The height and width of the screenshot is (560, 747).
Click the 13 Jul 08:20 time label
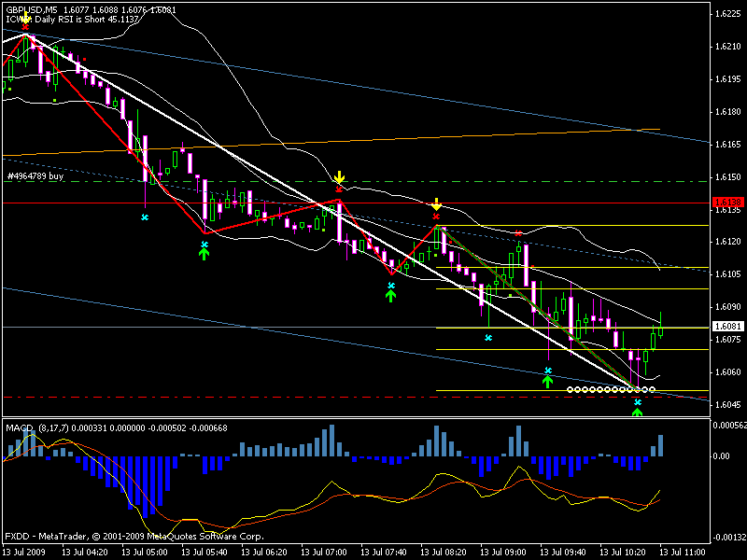tap(444, 553)
